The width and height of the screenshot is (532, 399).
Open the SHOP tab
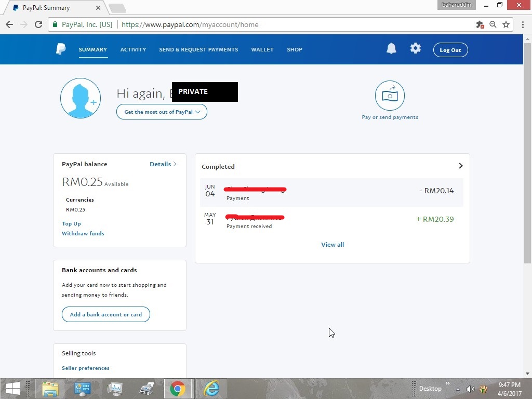tap(295, 49)
